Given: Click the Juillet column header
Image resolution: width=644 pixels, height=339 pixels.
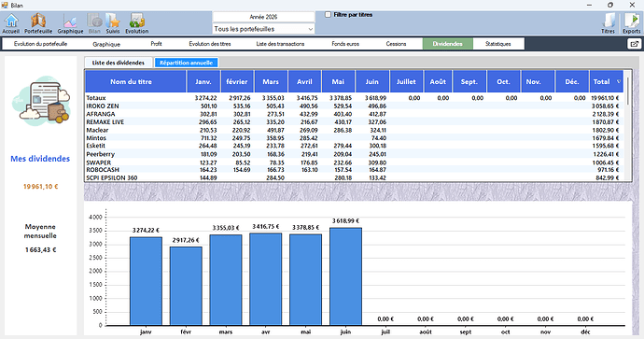Looking at the screenshot, I should (406, 81).
